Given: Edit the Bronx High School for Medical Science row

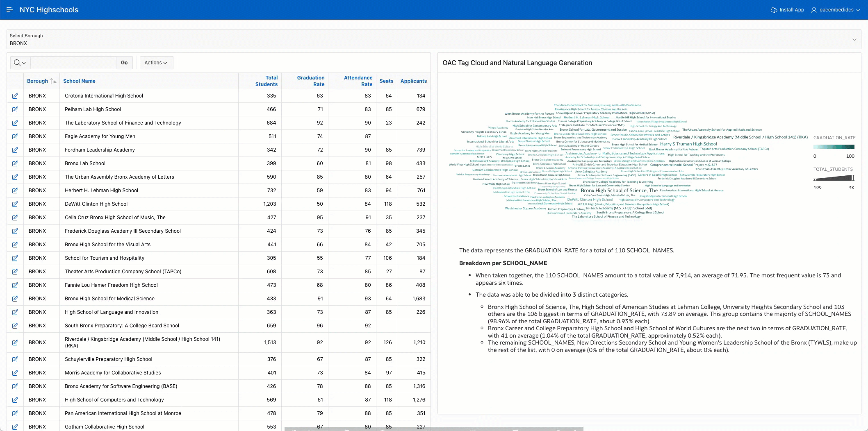Looking at the screenshot, I should point(15,299).
